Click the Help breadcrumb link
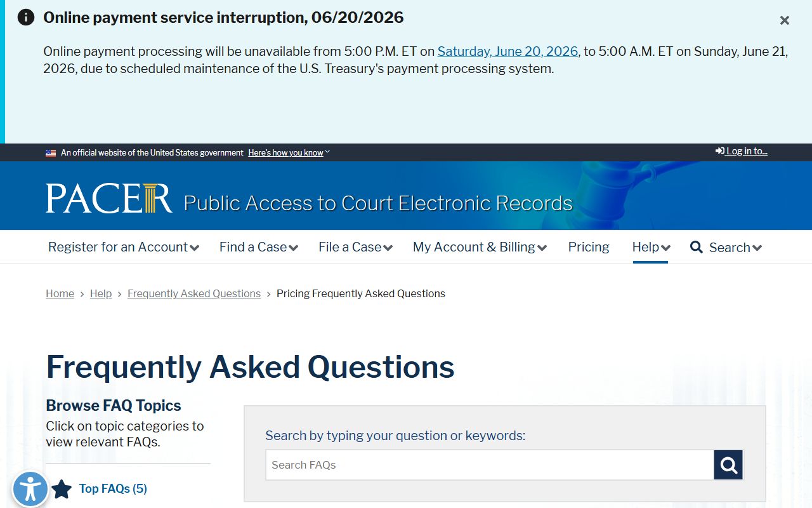 tap(101, 293)
